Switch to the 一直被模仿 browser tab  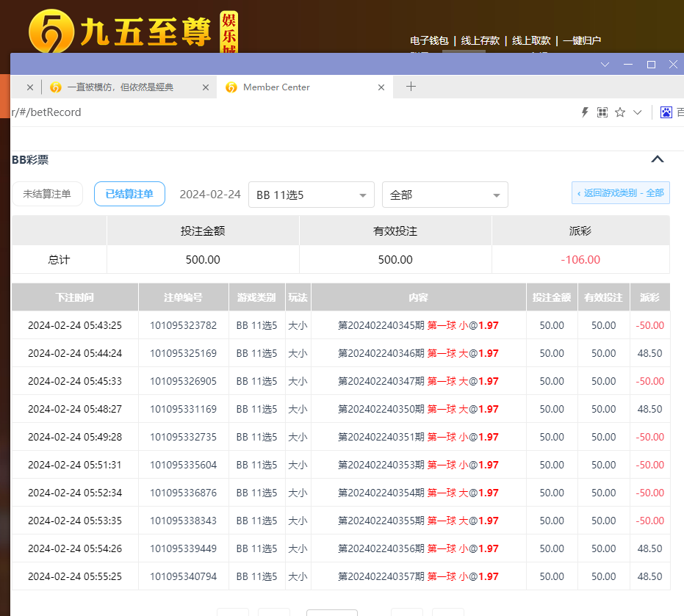(x=121, y=87)
